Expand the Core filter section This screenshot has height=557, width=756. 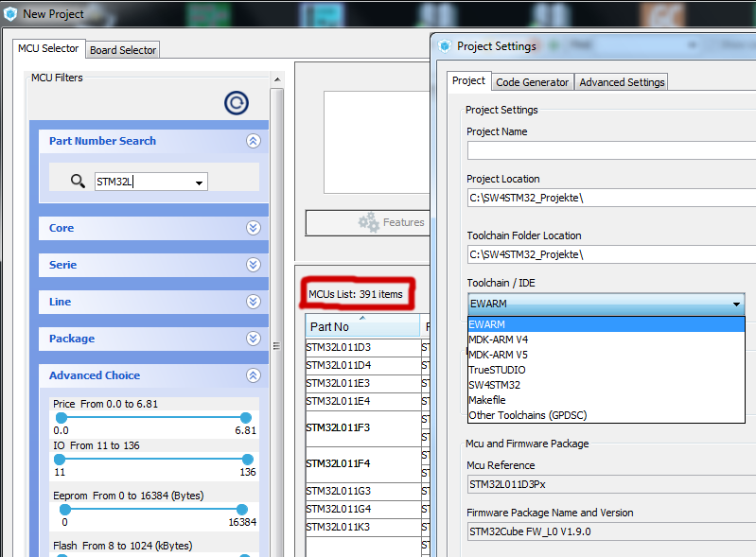click(254, 227)
